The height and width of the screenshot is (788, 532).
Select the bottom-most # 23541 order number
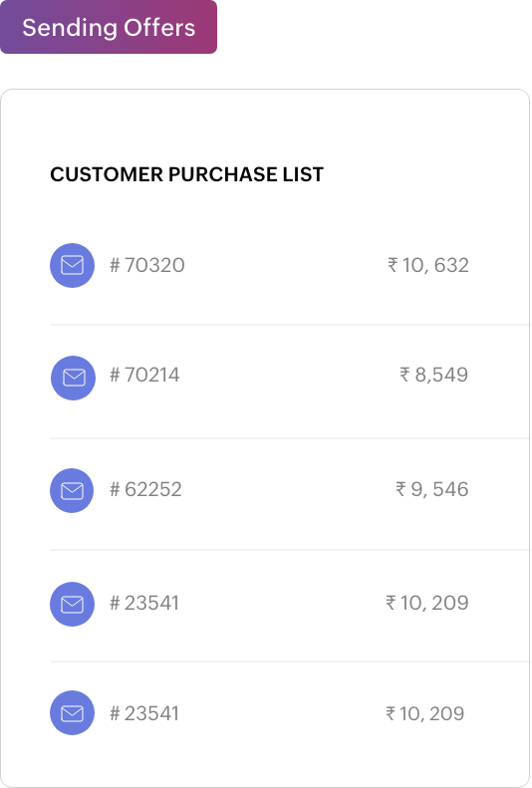(144, 713)
